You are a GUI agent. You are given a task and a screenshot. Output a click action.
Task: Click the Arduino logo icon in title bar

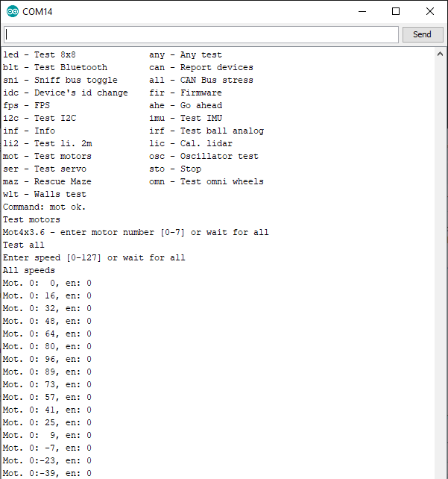[13, 12]
